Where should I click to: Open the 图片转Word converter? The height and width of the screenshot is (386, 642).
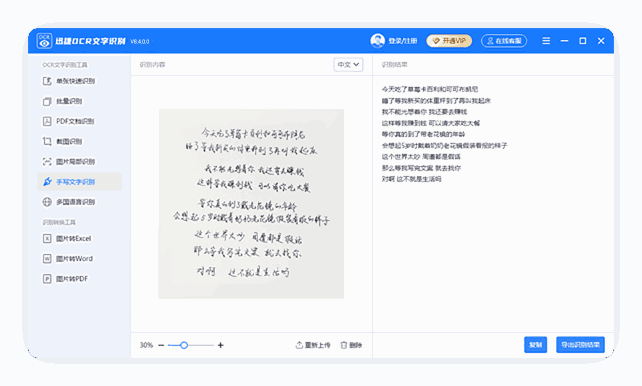68,259
